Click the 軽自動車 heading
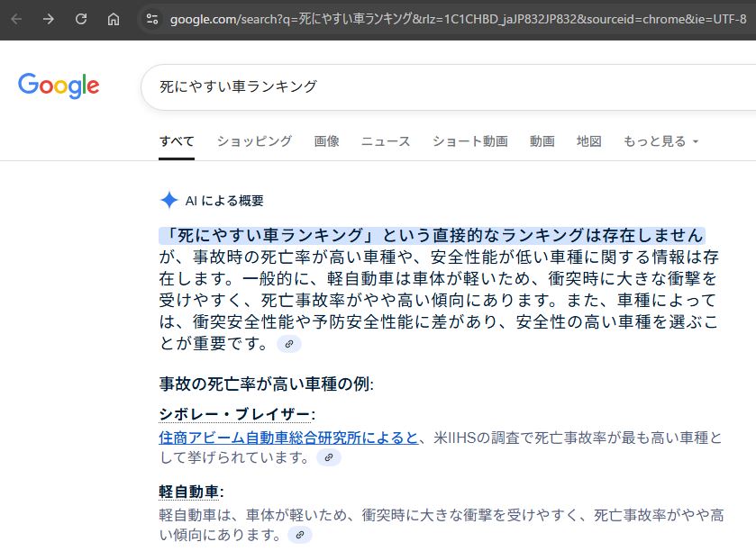Viewport: 756px width, 560px height. pos(191,492)
